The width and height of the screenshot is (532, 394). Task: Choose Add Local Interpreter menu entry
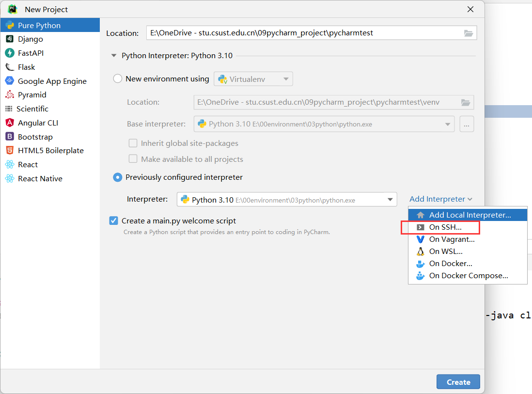point(468,215)
